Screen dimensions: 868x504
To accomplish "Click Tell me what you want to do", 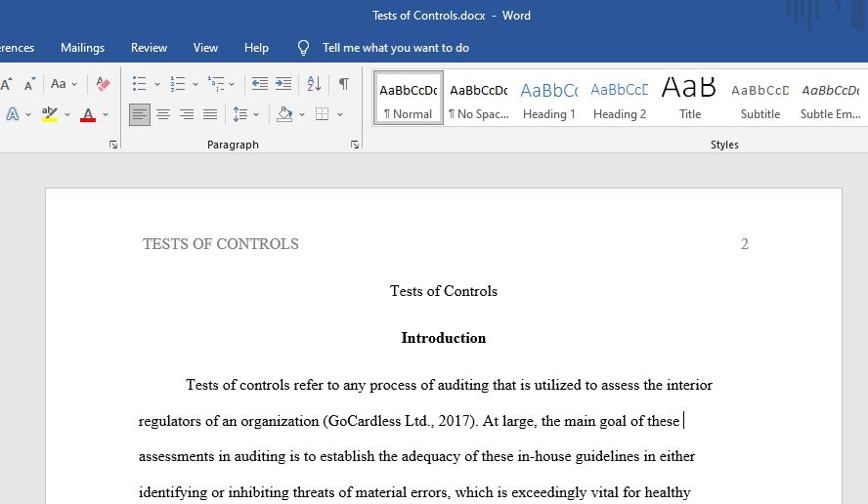I will coord(396,48).
